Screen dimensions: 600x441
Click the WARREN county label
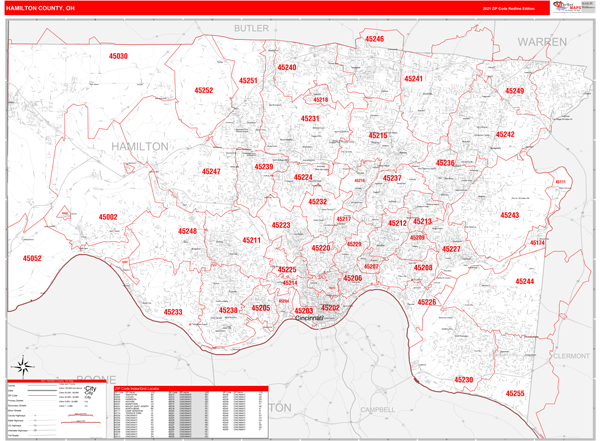[542, 42]
